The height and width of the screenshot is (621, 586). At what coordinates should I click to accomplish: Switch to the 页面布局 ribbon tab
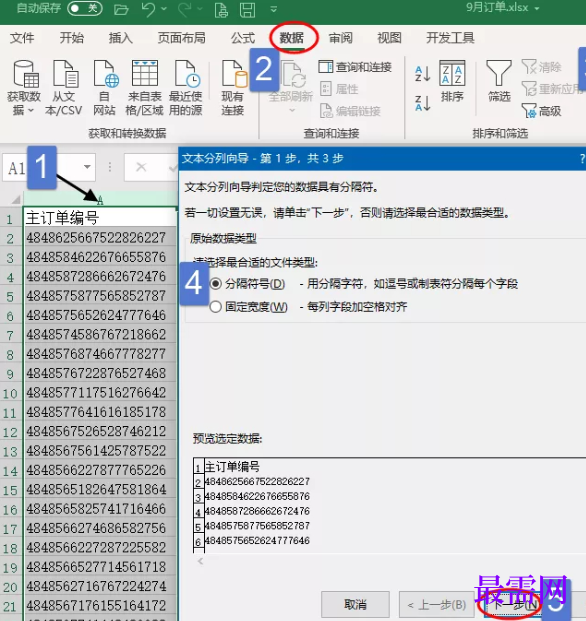point(182,38)
